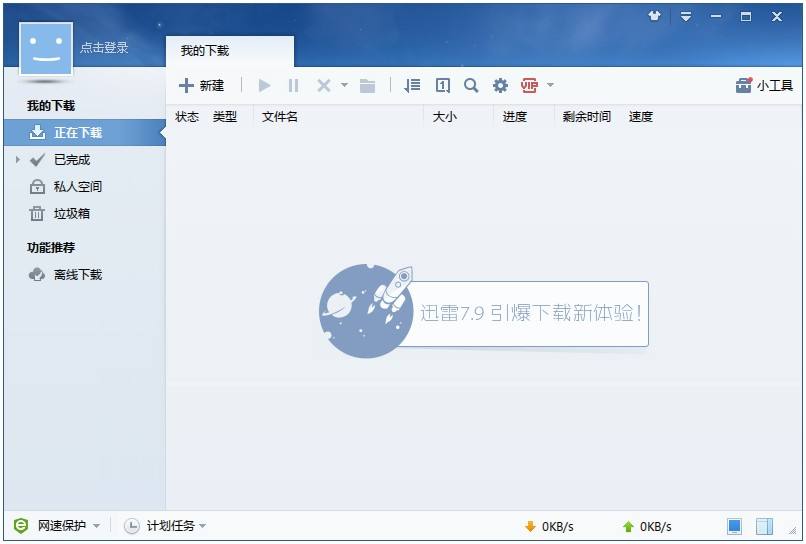Click the user avatar smiley picture
Screen dimensions: 806x544
coord(46,49)
